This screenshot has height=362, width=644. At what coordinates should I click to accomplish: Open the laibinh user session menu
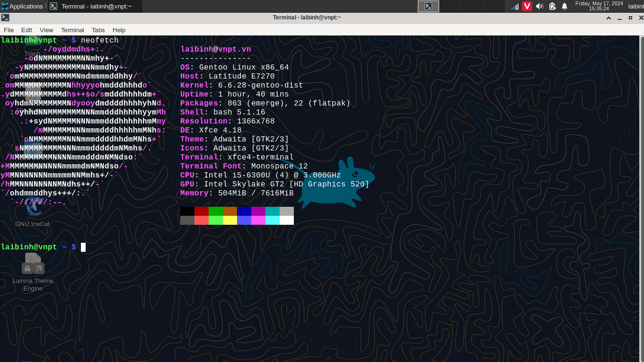coord(635,6)
